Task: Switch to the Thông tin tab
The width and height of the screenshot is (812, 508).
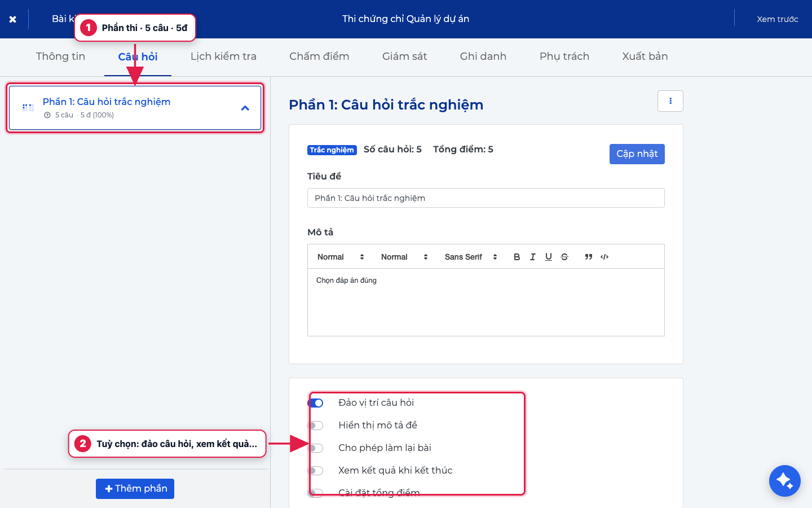Action: (x=60, y=56)
